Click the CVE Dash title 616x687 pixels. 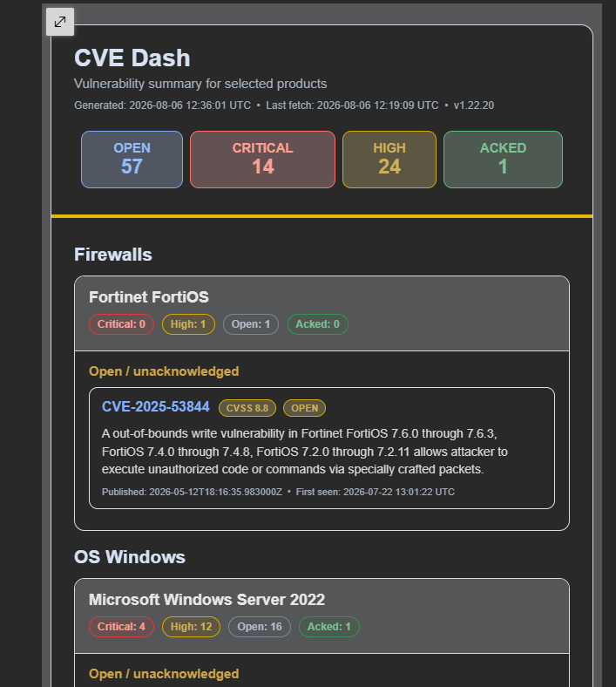pos(132,58)
